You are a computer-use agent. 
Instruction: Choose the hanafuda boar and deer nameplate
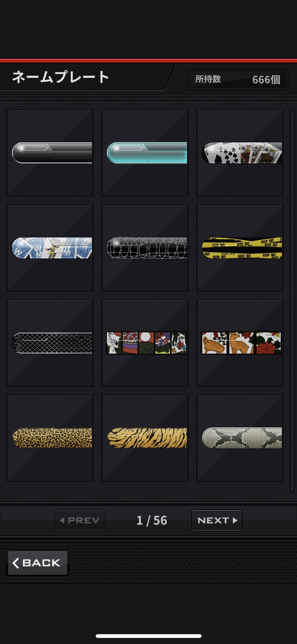[240, 343]
